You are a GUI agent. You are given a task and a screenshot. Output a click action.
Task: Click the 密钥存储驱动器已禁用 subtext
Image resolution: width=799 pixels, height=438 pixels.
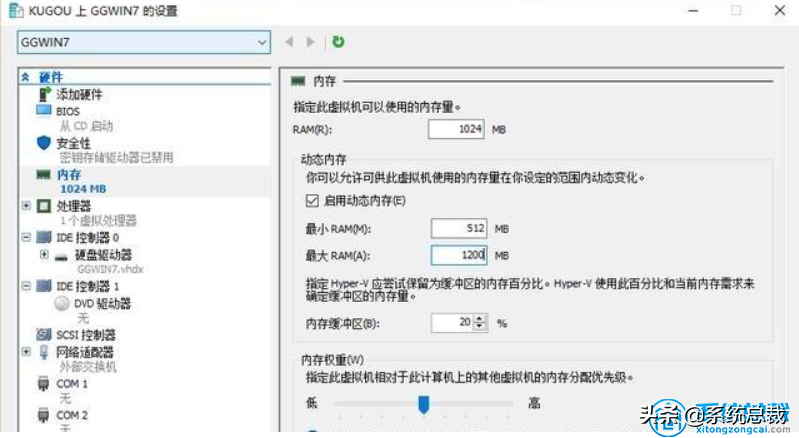(116, 157)
